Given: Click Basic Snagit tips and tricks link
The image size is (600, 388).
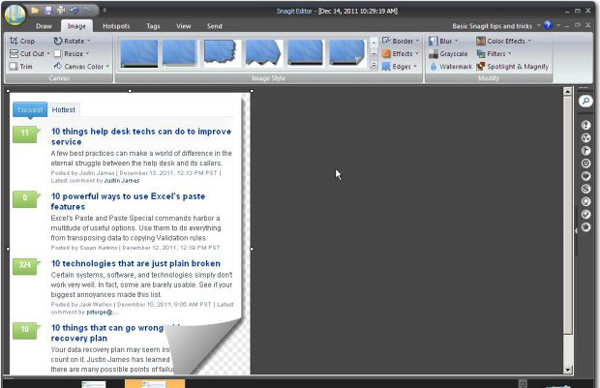Looking at the screenshot, I should tap(492, 26).
